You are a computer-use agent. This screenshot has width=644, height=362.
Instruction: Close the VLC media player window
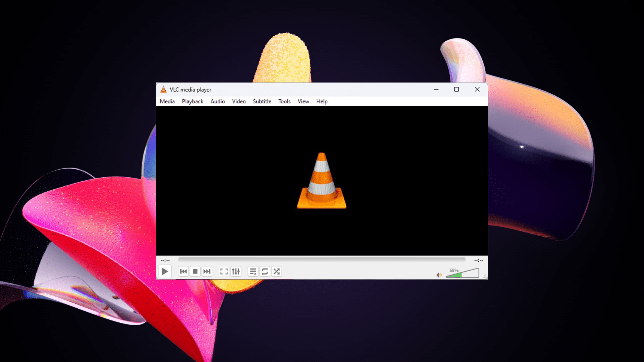477,89
